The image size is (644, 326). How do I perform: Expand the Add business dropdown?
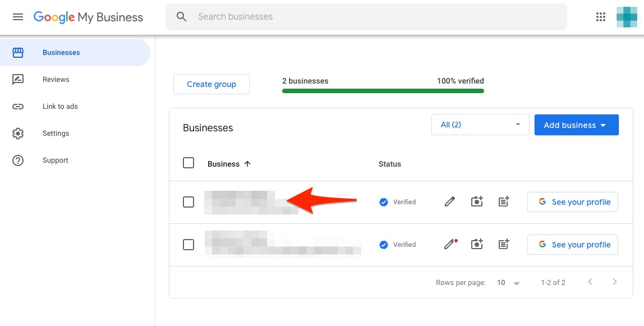click(576, 125)
